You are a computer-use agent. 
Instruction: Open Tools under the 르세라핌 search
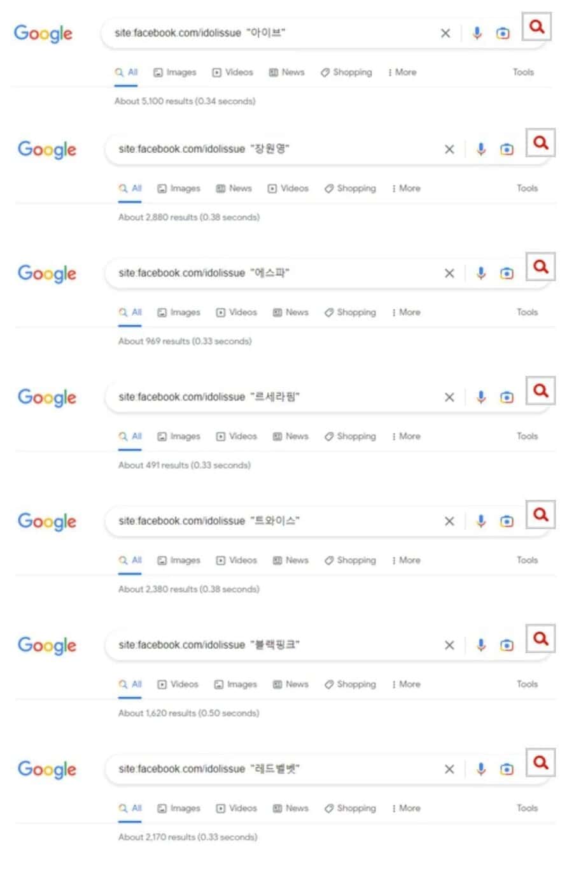(527, 436)
